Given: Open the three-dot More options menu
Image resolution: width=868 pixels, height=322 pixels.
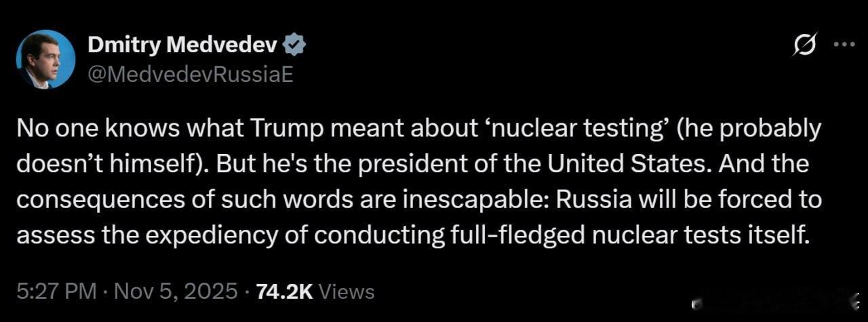Looking at the screenshot, I should [844, 45].
